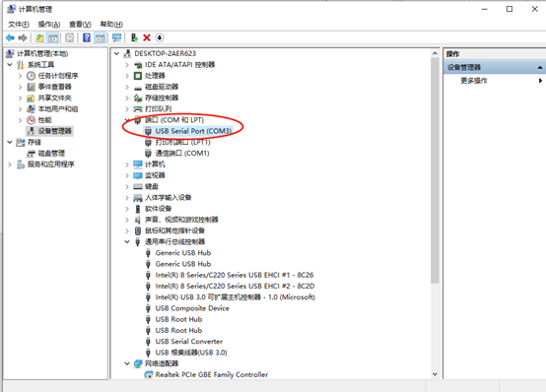Collapse the 系统工具 tree node

10,64
